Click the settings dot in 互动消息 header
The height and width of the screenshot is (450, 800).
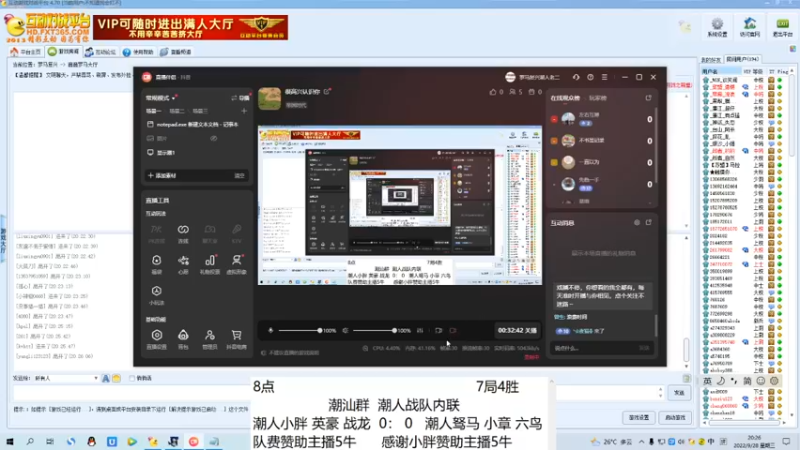tap(637, 222)
